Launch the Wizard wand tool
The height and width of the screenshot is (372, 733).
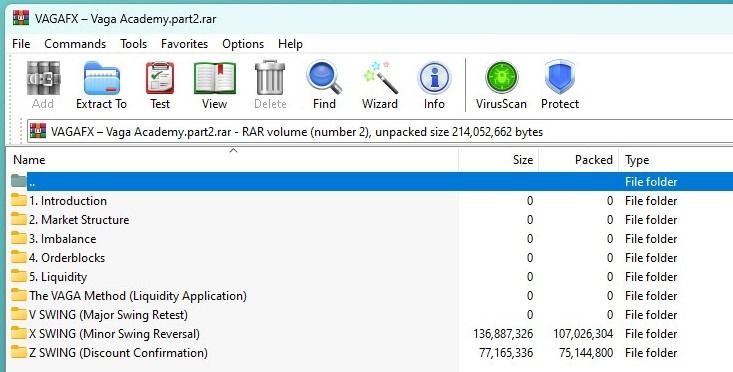point(380,78)
